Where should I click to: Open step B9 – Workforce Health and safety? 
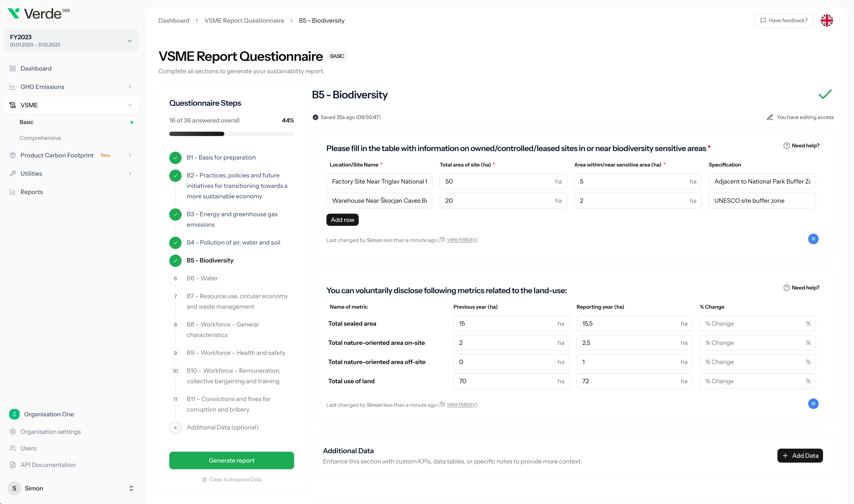tap(236, 353)
